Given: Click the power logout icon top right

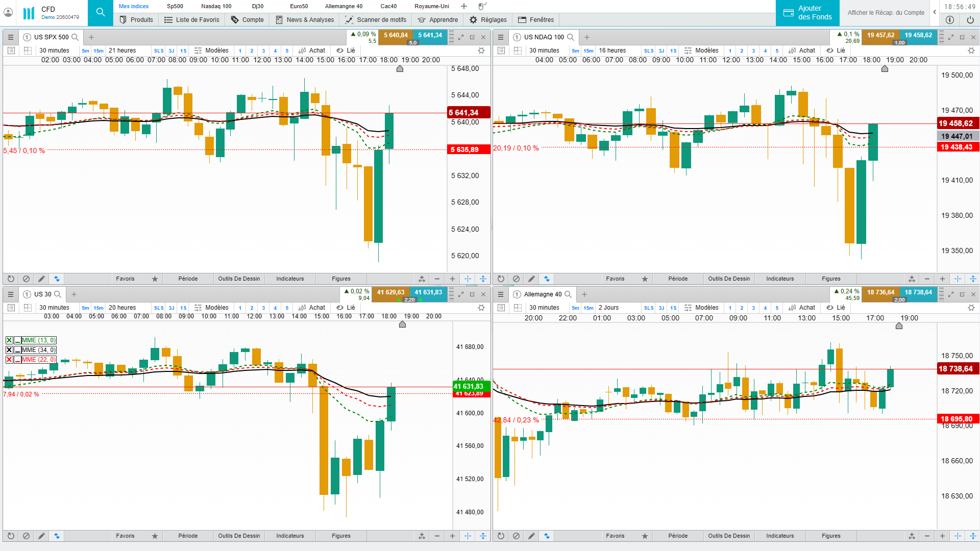Looking at the screenshot, I should [x=970, y=20].
